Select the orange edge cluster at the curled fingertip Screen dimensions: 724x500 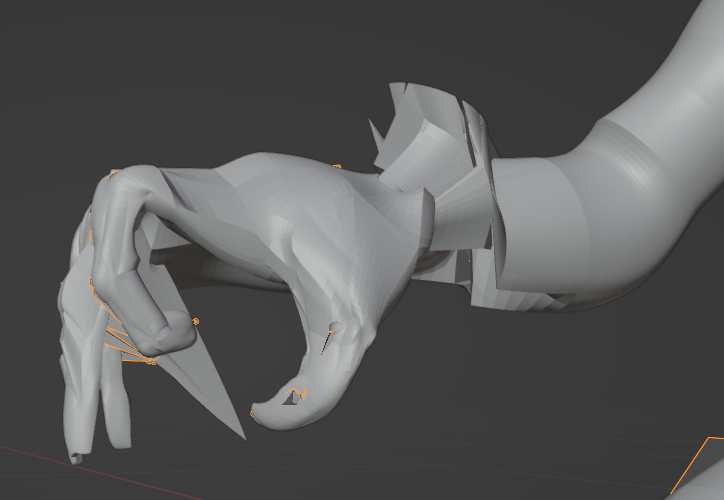(150, 359)
